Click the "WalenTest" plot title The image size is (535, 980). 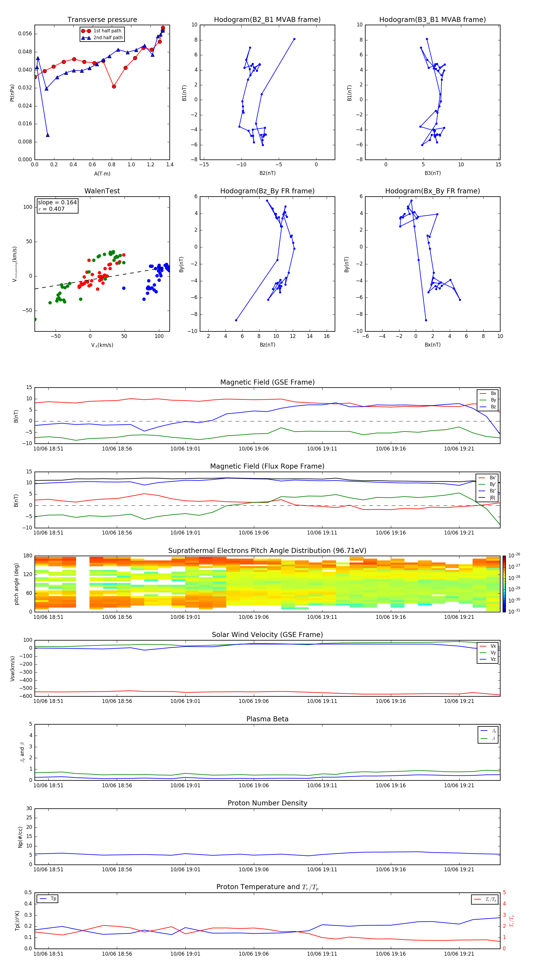pos(102,191)
